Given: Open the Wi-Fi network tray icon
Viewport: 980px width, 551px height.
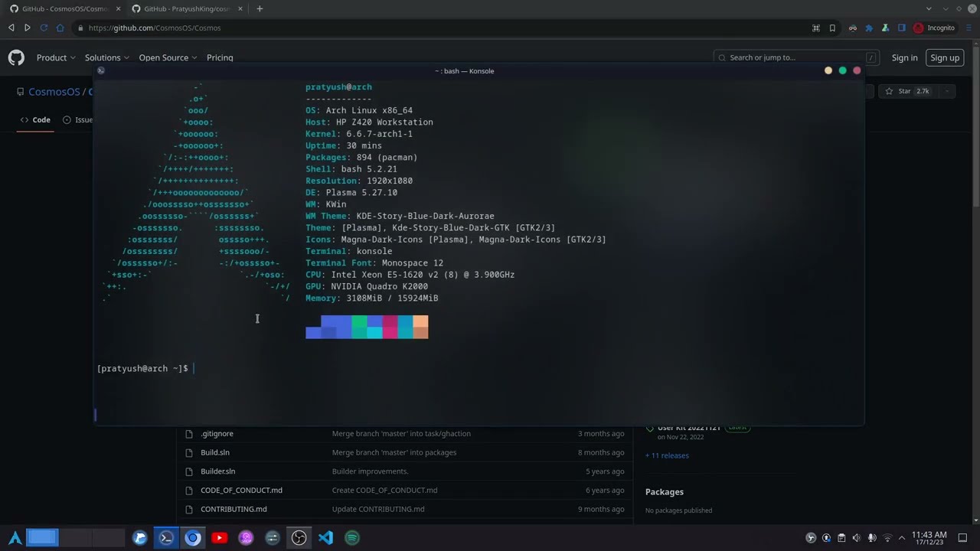Looking at the screenshot, I should [x=887, y=537].
